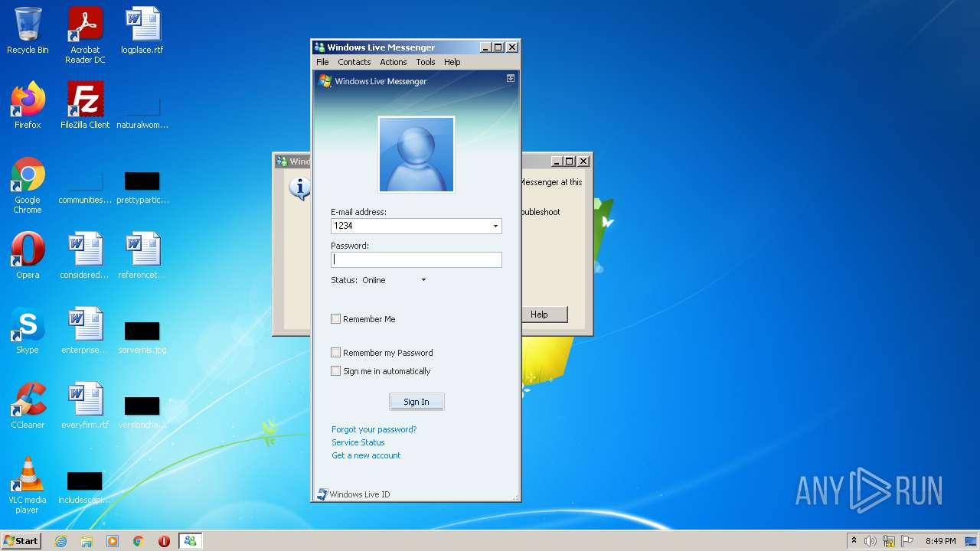Click the Sign In button

point(416,402)
